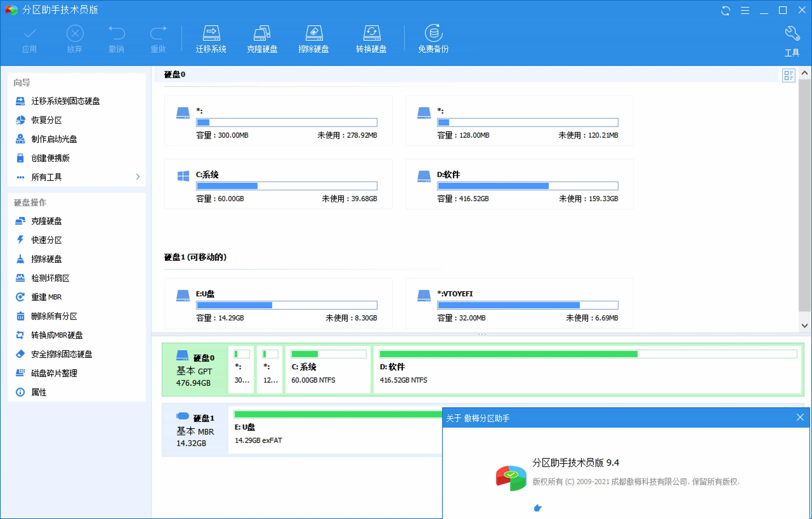This screenshot has height=519, width=812.
Task: Open the hamburger main menu
Action: tap(745, 10)
